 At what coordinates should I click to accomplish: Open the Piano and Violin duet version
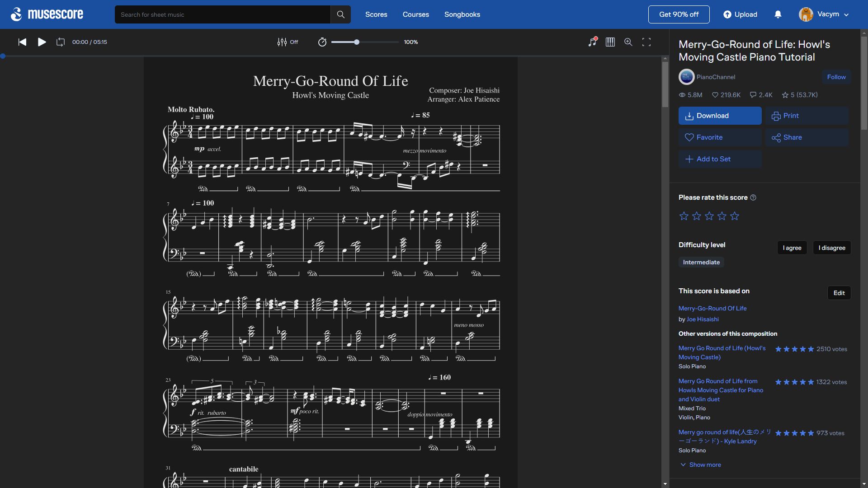pos(721,390)
